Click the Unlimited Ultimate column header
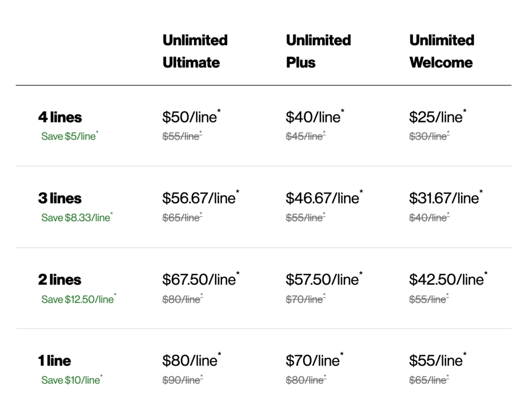 point(195,51)
